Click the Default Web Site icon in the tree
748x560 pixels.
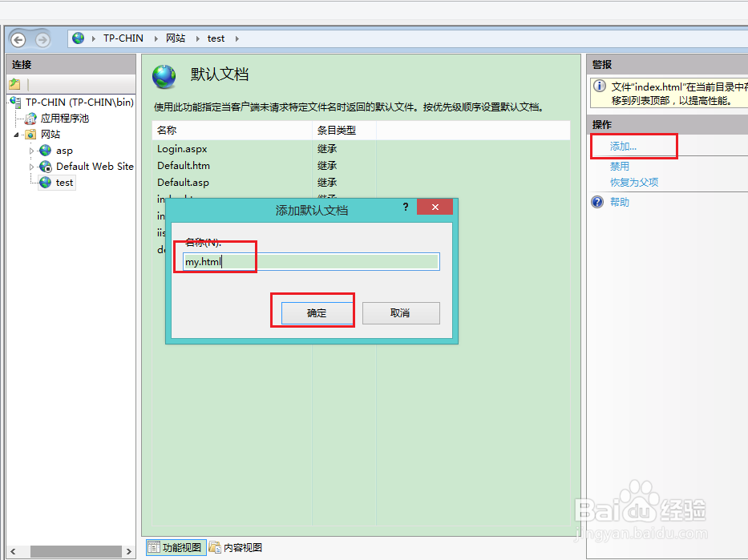[44, 166]
